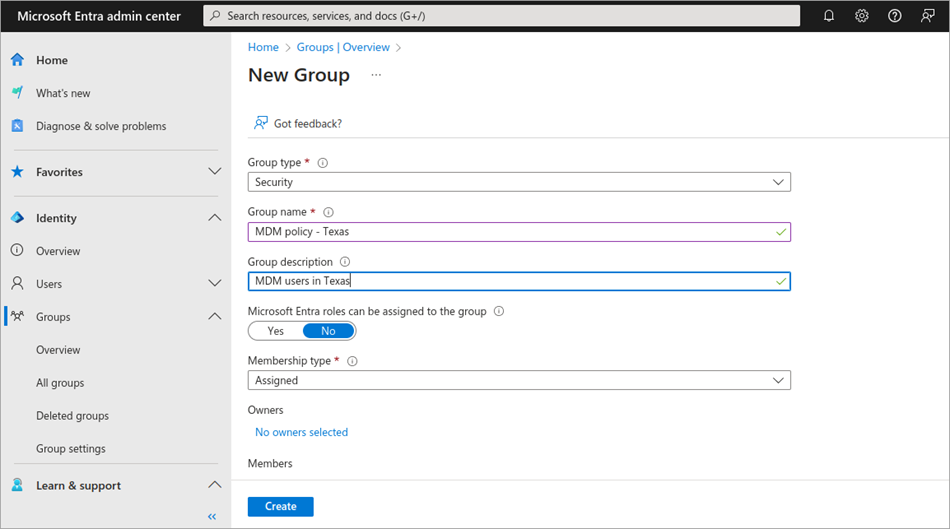Viewport: 950px width, 529px height.
Task: Click the Owners label
Action: click(x=265, y=410)
